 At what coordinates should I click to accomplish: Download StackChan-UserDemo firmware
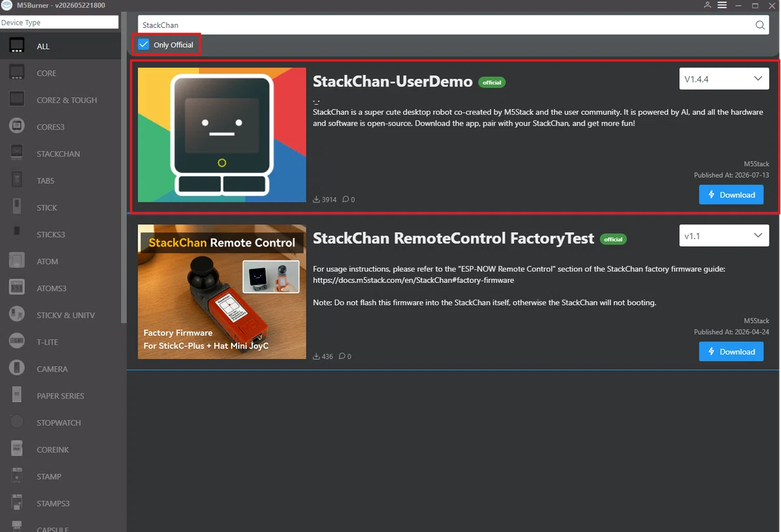pos(731,194)
